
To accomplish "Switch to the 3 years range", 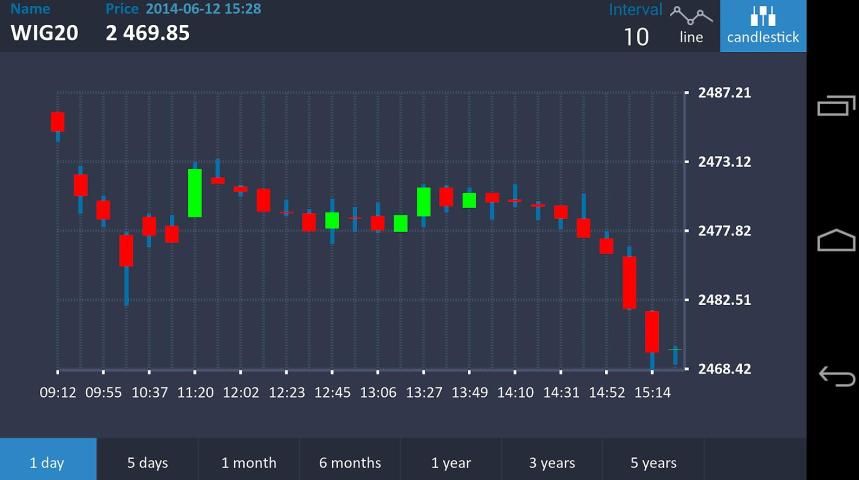I will [x=552, y=462].
